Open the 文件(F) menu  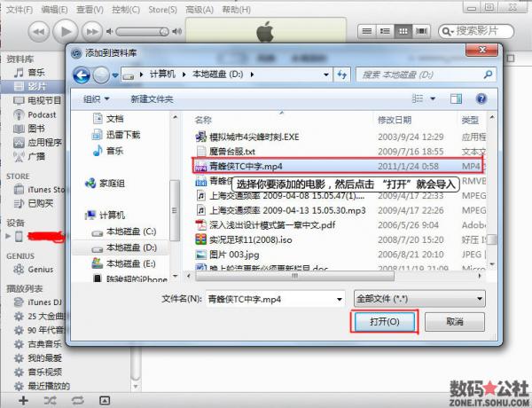click(20, 10)
